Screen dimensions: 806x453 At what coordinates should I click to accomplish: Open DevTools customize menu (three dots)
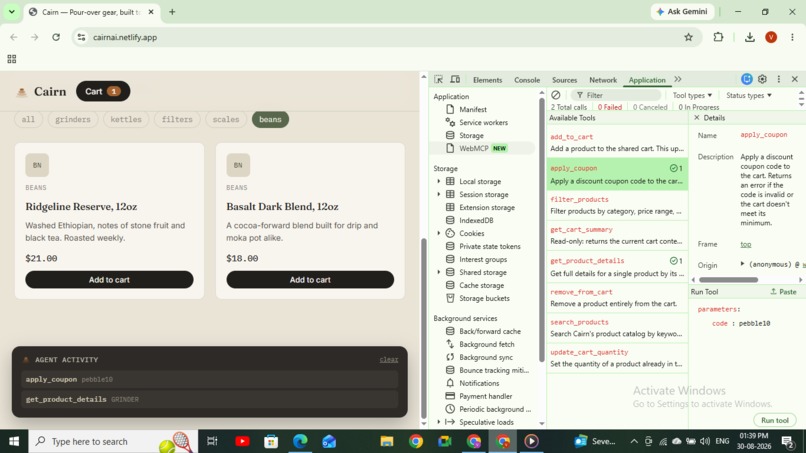click(779, 79)
